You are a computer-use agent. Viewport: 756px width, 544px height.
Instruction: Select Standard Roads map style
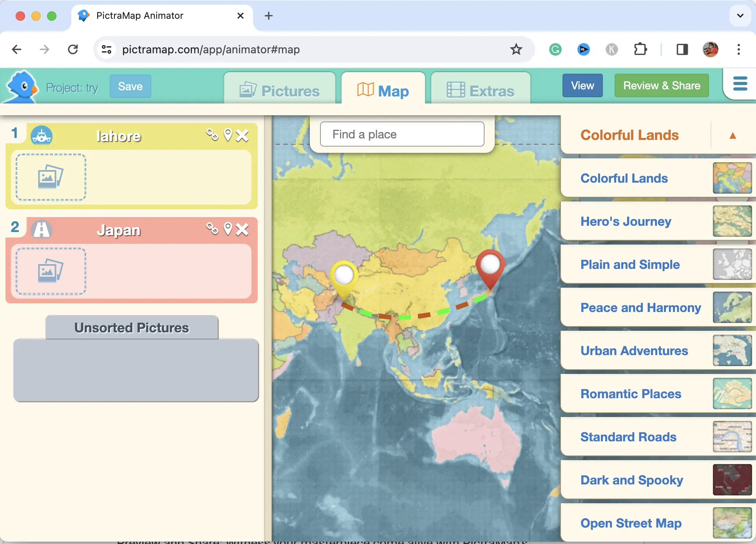coord(658,437)
